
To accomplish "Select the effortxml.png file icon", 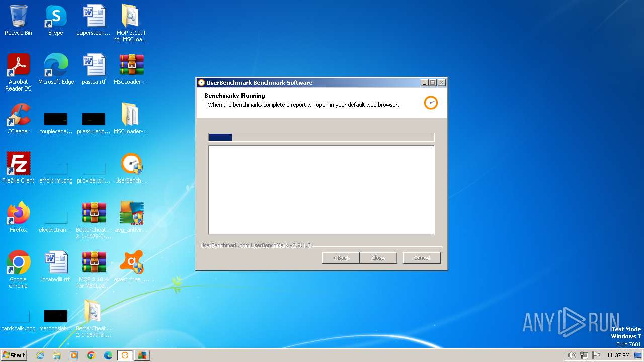I will pyautogui.click(x=56, y=172).
